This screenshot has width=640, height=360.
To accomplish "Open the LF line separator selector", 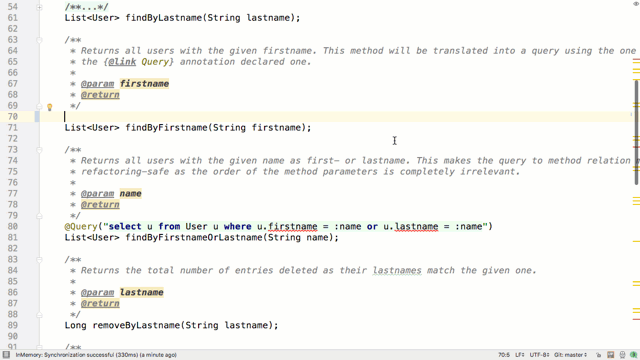I will [520, 355].
